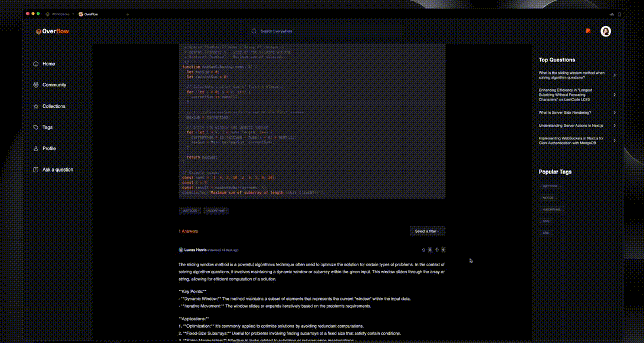
Task: Click the OverFlow tab favicon
Action: [81, 14]
